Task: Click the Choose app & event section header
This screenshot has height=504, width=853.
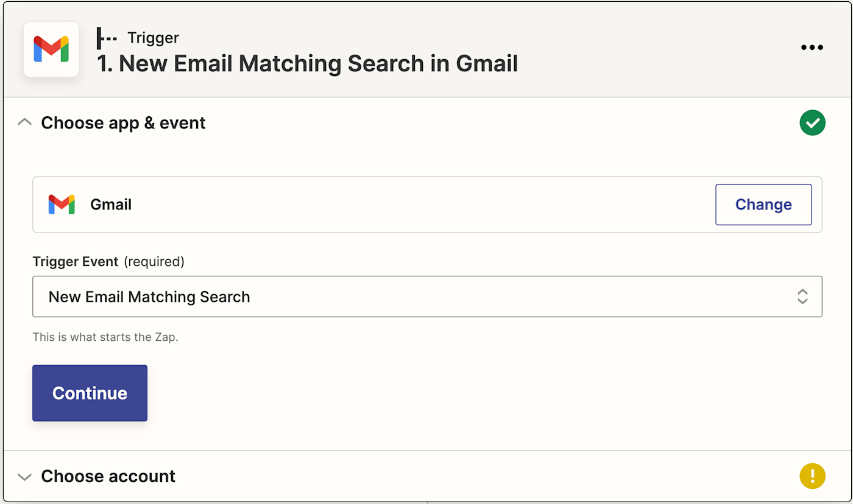Action: click(x=123, y=123)
